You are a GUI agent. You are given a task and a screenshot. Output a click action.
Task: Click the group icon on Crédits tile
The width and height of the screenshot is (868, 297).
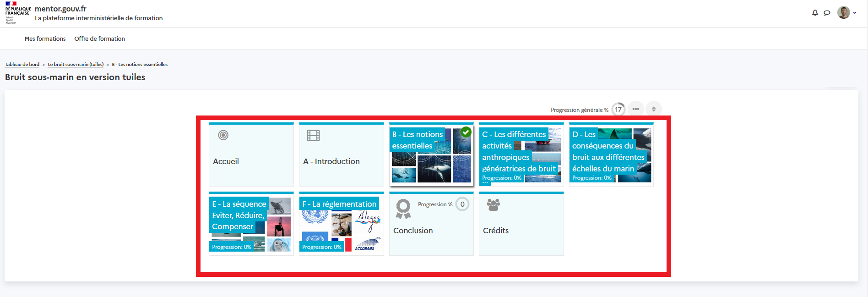[x=493, y=204]
